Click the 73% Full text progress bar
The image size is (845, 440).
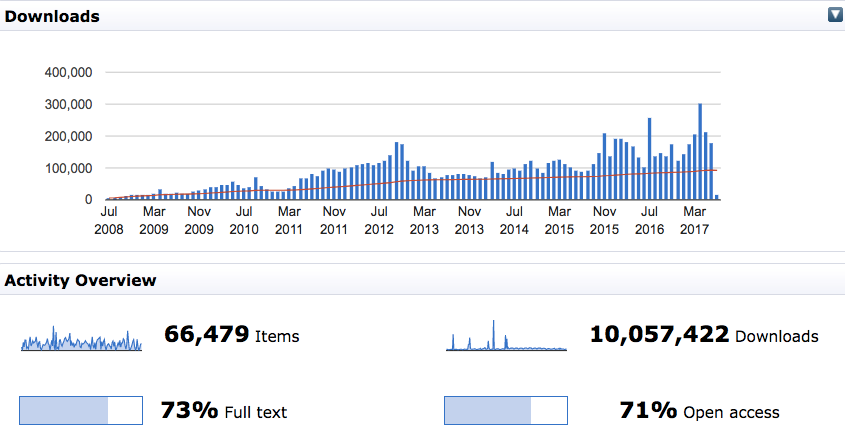point(81,411)
